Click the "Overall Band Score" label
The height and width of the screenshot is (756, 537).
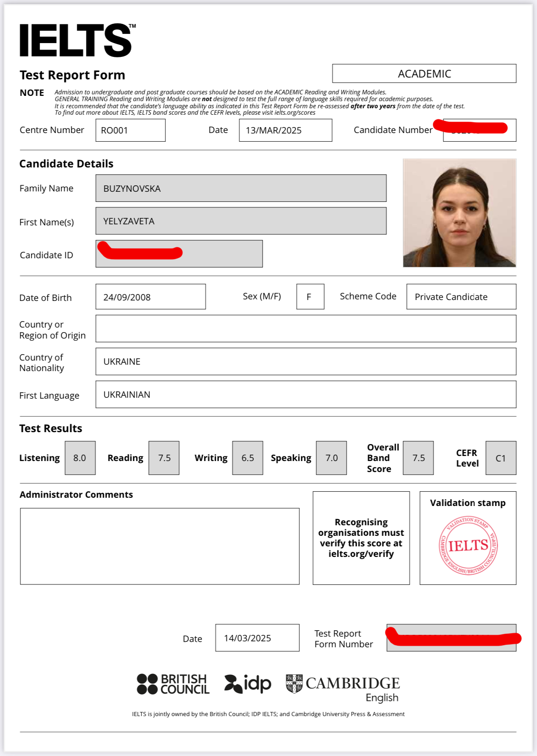pos(383,458)
